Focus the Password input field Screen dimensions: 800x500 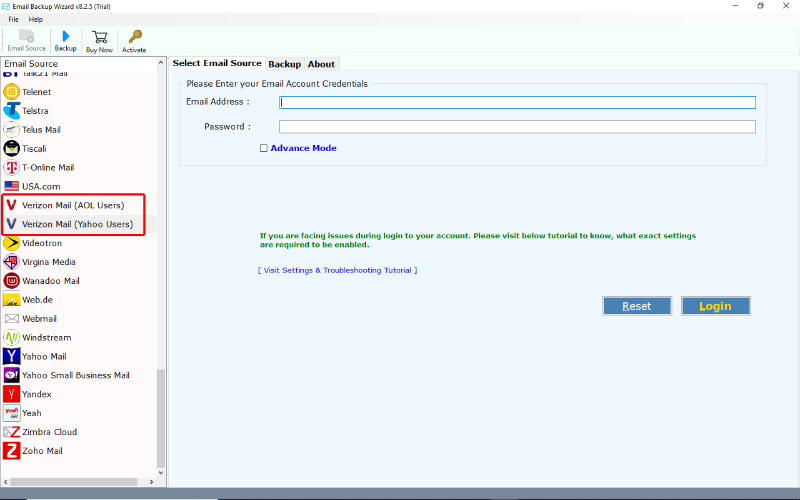(x=517, y=127)
